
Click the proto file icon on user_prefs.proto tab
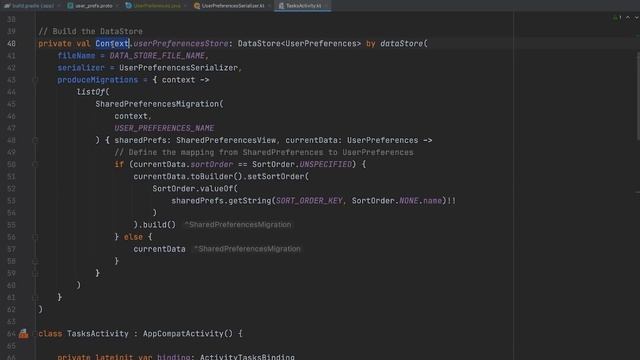coord(70,6)
